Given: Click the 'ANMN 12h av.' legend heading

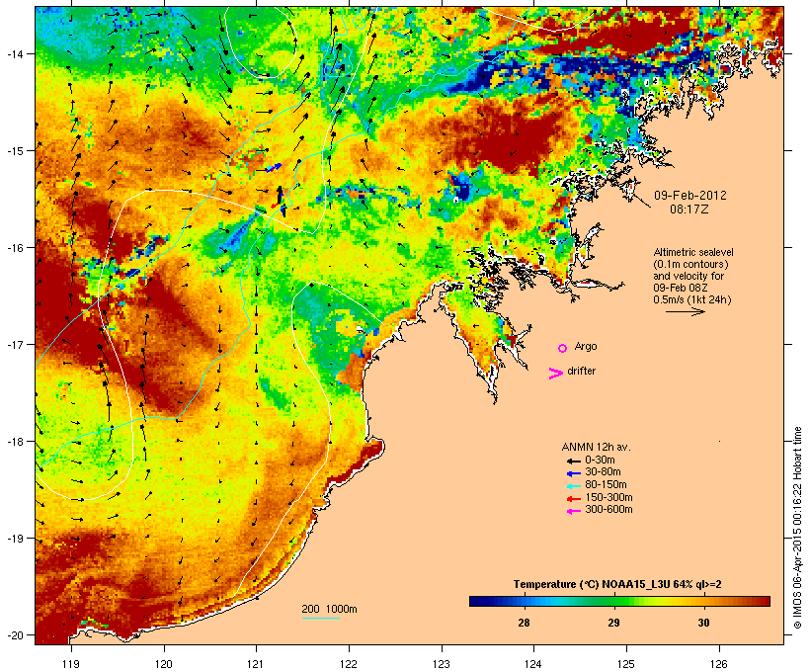Looking at the screenshot, I should (596, 447).
